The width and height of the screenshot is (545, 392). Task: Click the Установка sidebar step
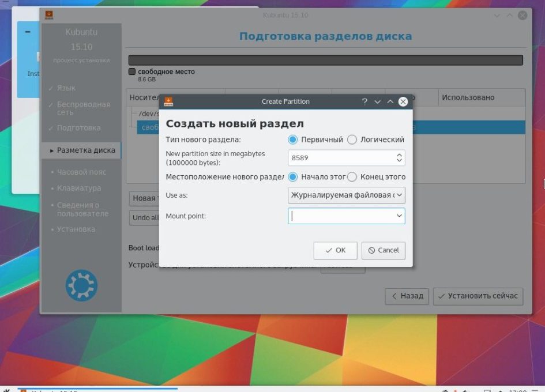[76, 229]
